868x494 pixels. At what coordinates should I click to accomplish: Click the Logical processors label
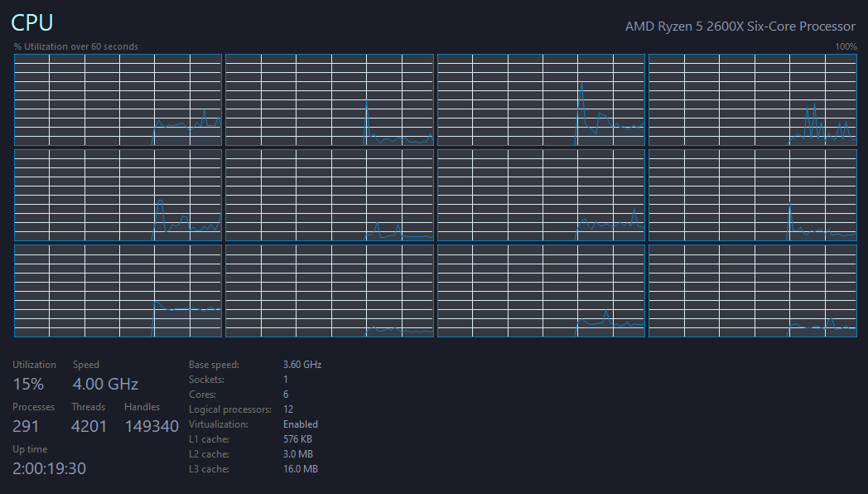point(230,409)
